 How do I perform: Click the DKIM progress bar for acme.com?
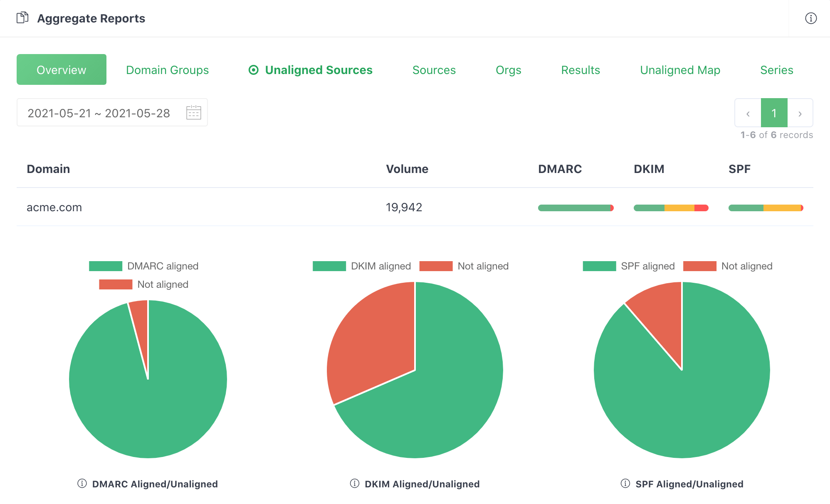[x=670, y=208]
